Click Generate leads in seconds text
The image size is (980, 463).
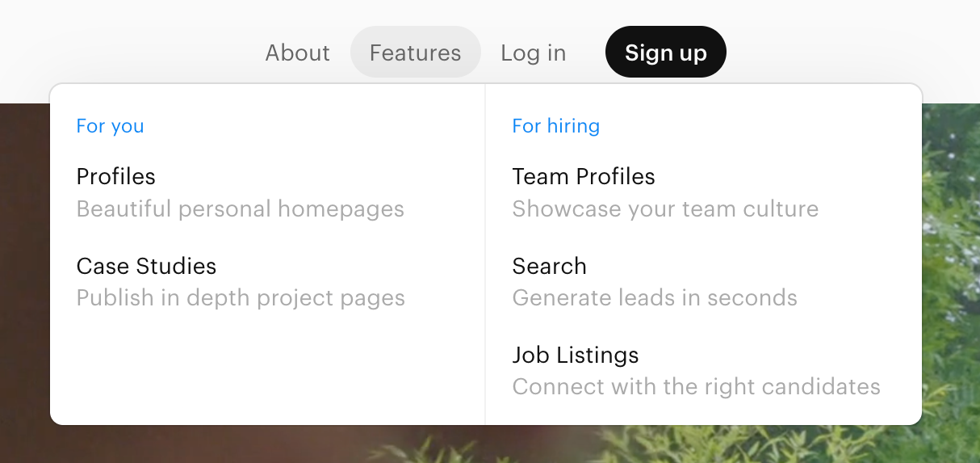pos(655,298)
